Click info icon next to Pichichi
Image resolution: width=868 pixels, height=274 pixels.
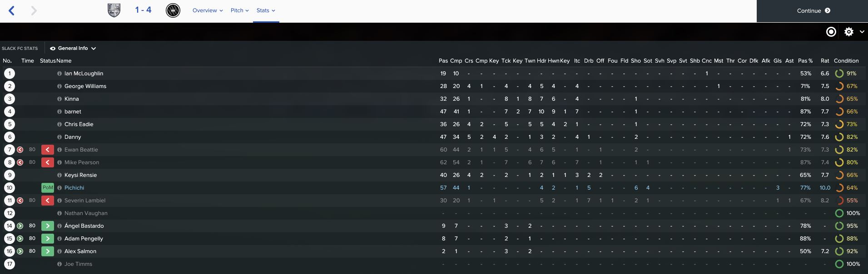pyautogui.click(x=60, y=188)
